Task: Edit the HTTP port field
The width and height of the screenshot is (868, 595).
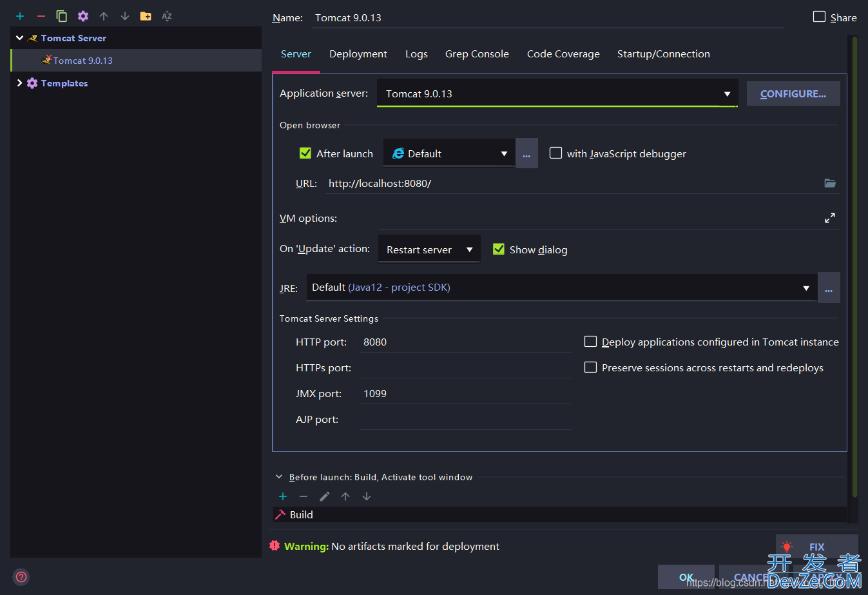Action: 466,342
